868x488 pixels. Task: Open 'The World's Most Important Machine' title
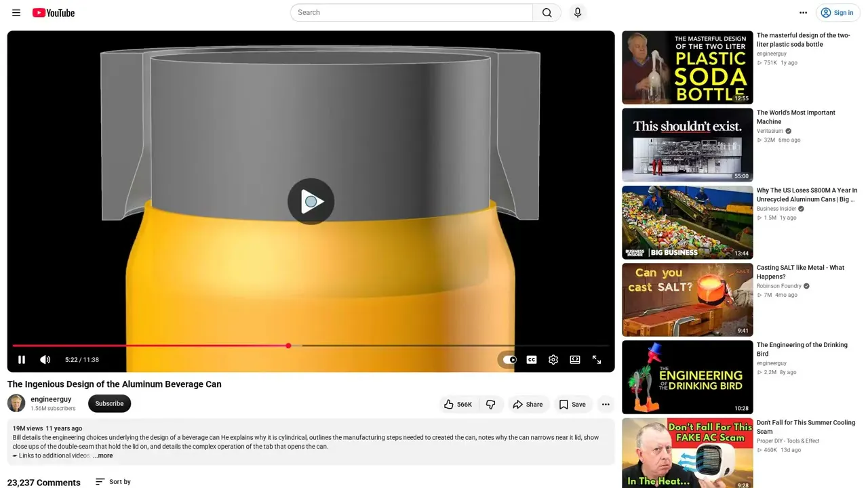coord(796,117)
